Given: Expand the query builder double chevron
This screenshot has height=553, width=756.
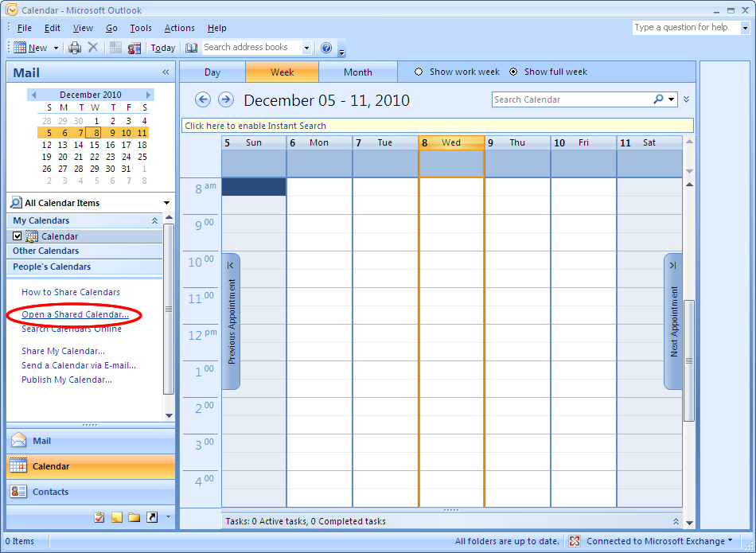Looking at the screenshot, I should coord(687,99).
